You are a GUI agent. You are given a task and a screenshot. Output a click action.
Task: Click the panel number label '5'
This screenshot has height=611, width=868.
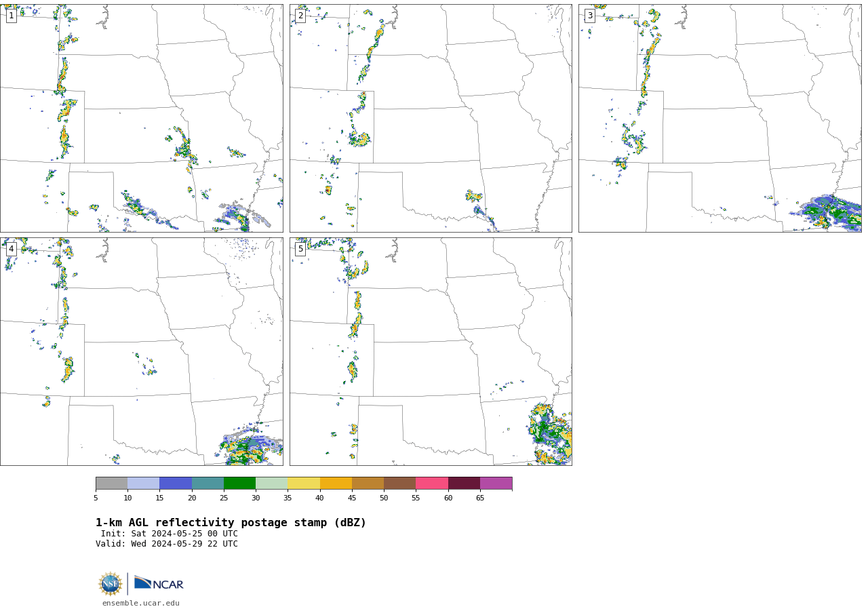pos(300,249)
